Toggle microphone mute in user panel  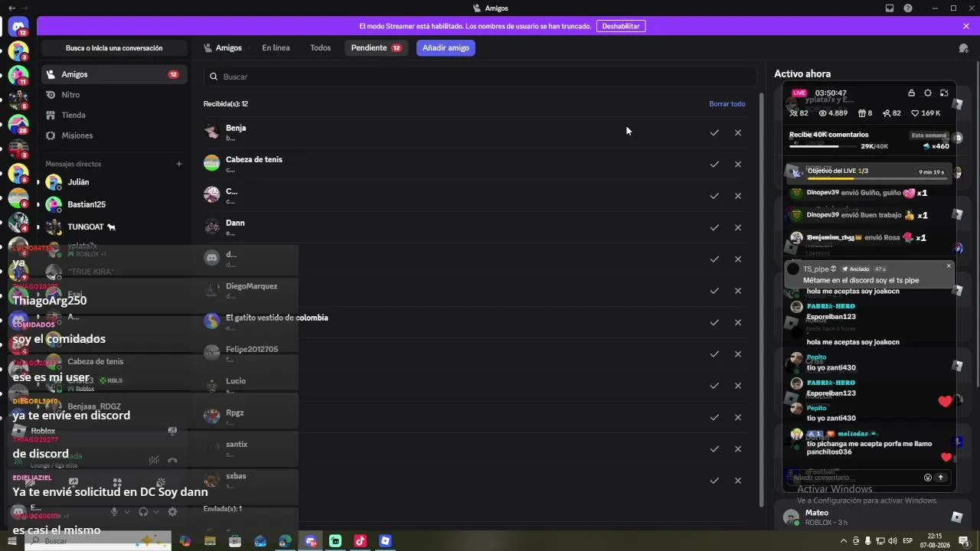click(114, 511)
